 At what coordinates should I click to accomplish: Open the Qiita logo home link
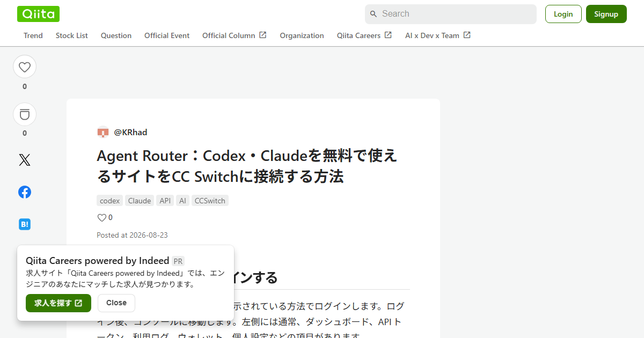tap(38, 14)
